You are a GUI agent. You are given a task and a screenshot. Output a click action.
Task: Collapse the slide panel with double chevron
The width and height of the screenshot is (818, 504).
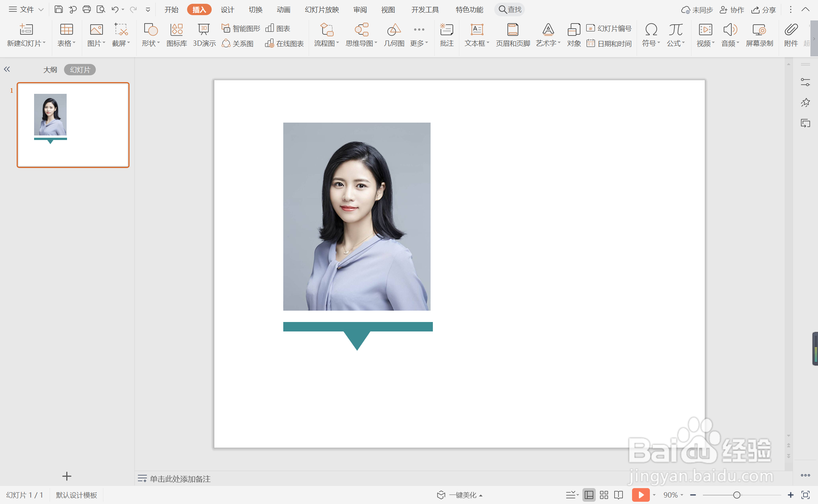pyautogui.click(x=7, y=69)
